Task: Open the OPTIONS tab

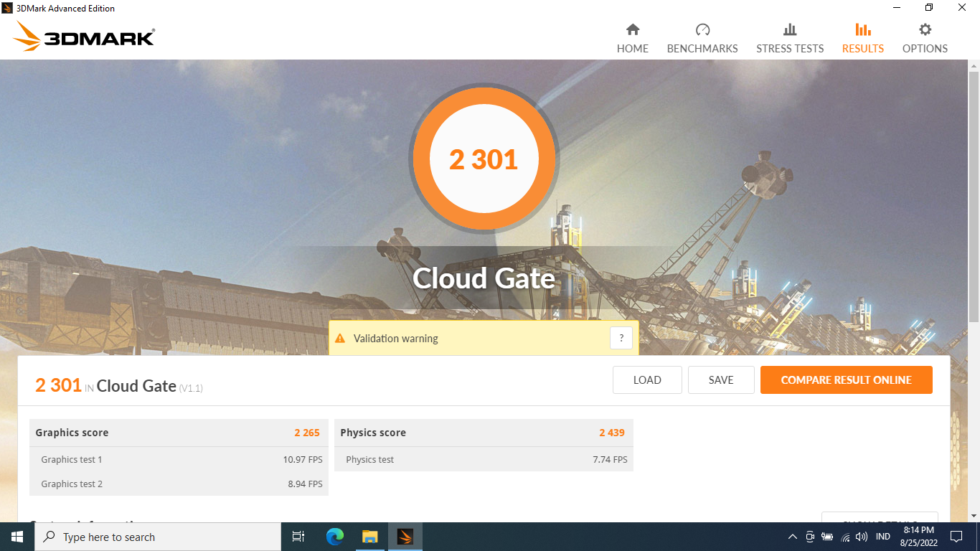Action: pos(925,39)
